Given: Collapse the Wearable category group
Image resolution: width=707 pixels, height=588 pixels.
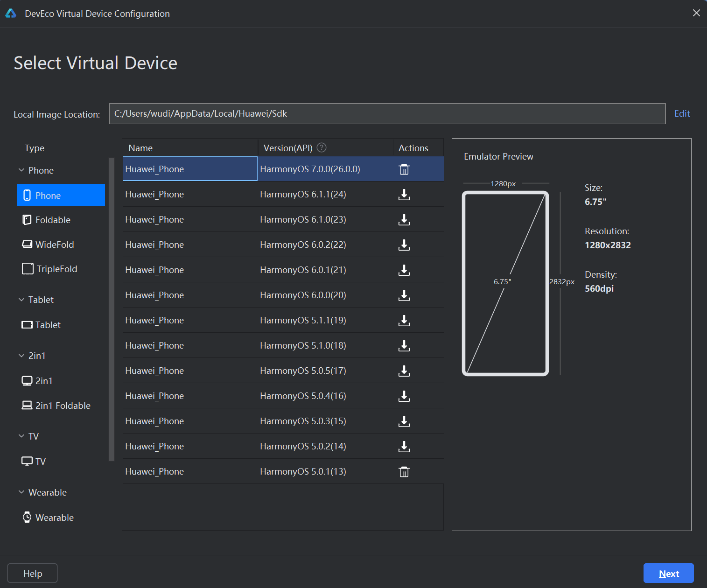Looking at the screenshot, I should 21,492.
